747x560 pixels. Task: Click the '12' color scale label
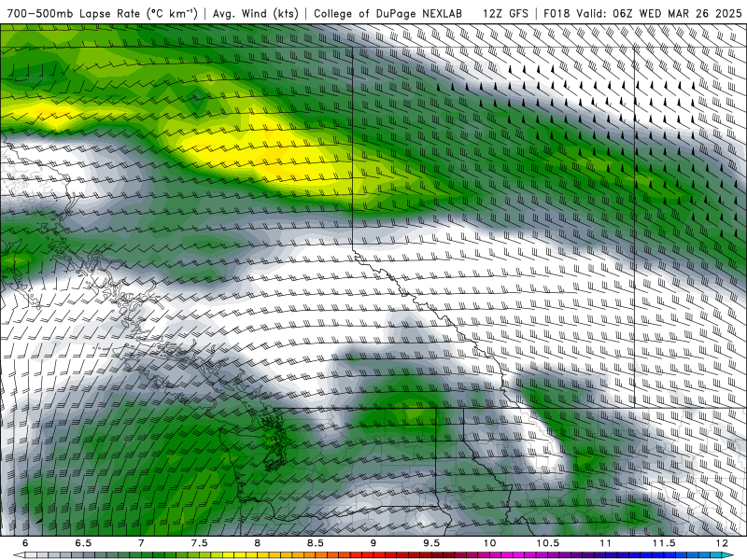[722, 543]
